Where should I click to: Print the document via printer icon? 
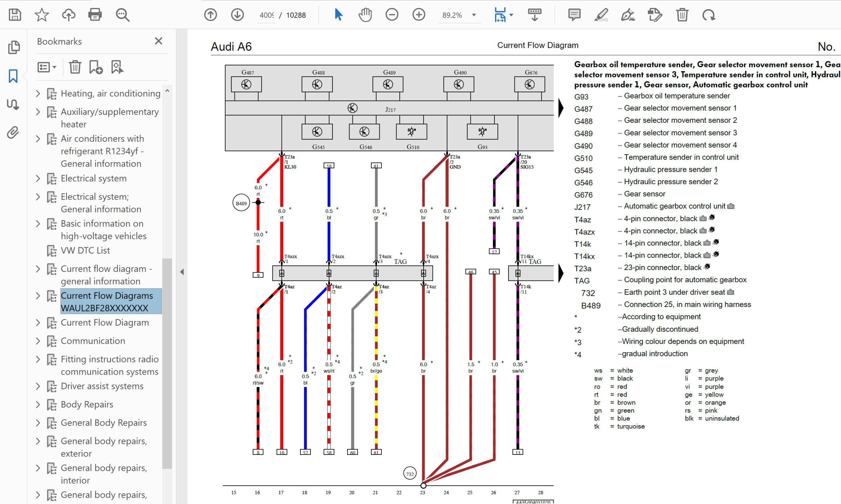click(95, 15)
